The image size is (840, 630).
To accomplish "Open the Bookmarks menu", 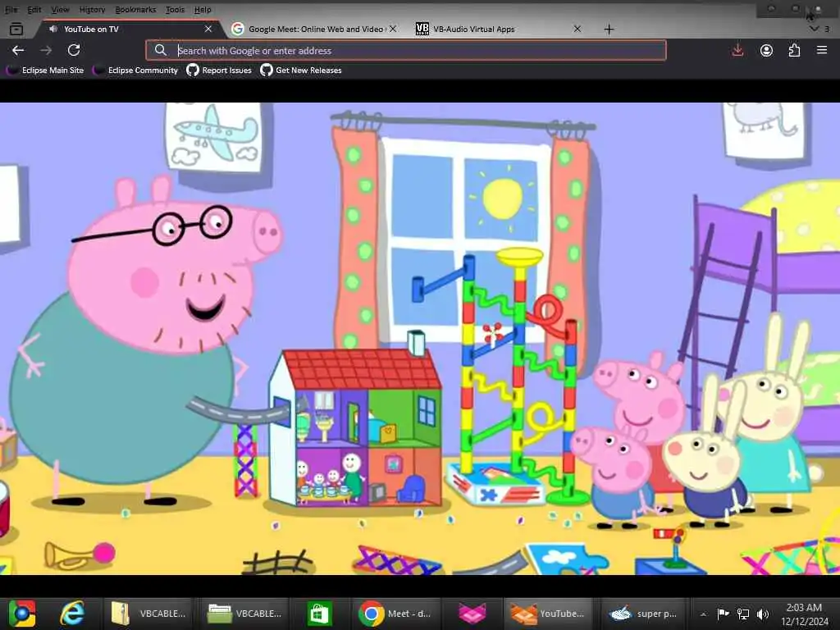I will [x=135, y=9].
